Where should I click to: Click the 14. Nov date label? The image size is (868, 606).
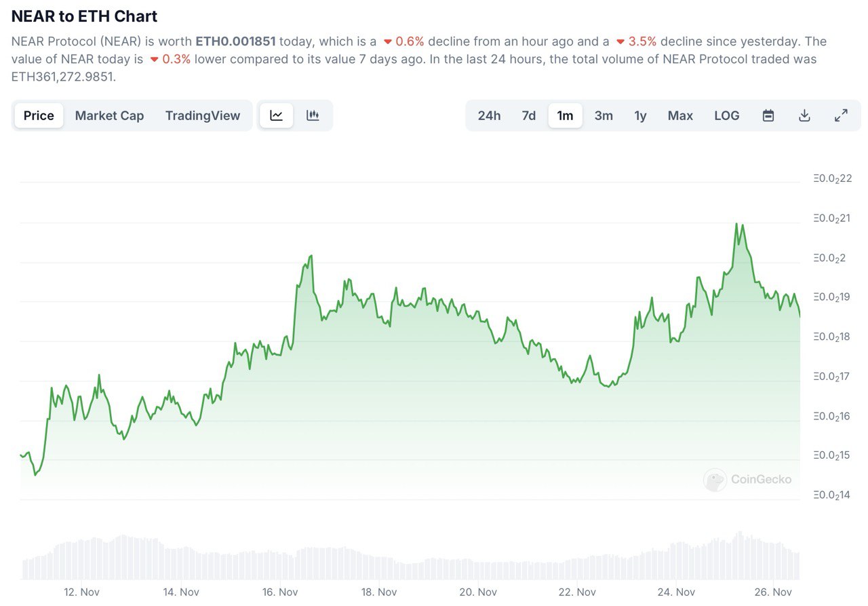pyautogui.click(x=180, y=592)
